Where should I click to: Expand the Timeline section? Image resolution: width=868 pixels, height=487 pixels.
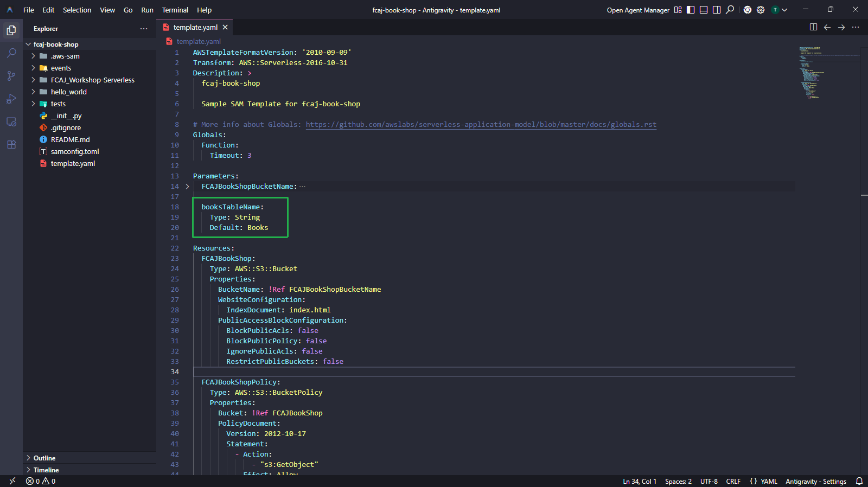pyautogui.click(x=28, y=470)
